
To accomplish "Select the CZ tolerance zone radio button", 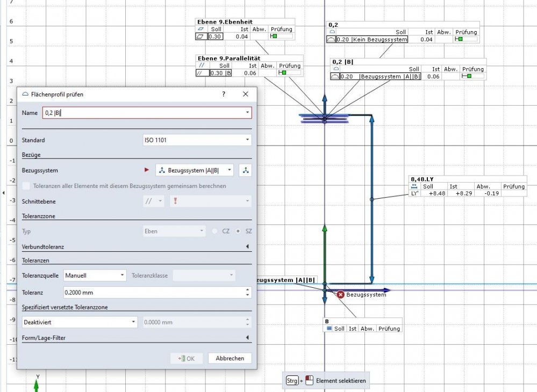I will click(x=214, y=231).
